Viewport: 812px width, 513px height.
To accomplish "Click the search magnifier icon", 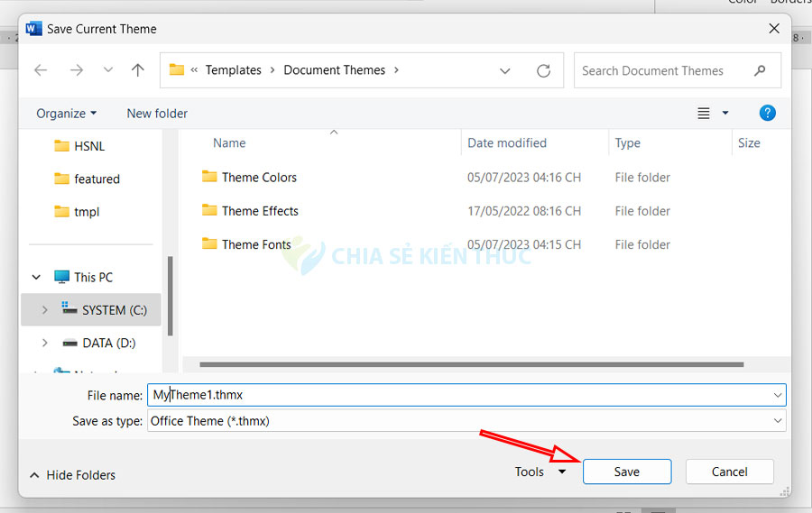I will point(760,70).
